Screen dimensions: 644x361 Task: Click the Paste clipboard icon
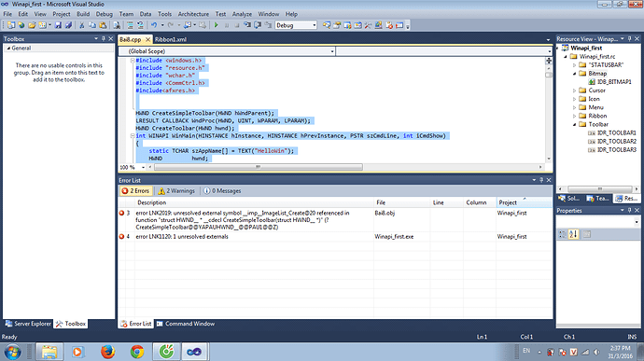(103, 25)
